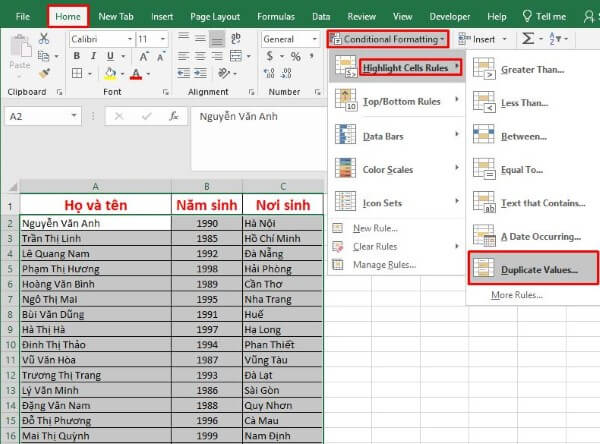Click the Decrease Decimal icon
The height and width of the screenshot is (444, 600).
click(x=286, y=73)
